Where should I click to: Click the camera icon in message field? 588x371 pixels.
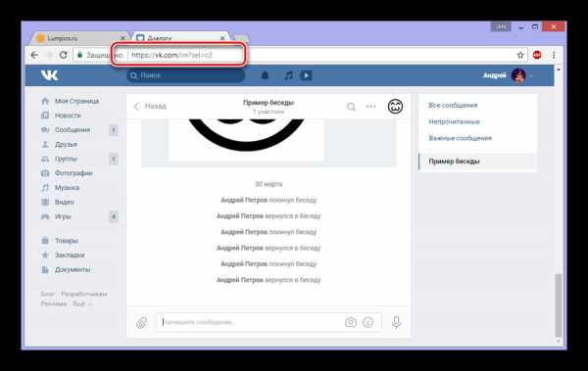(x=351, y=322)
